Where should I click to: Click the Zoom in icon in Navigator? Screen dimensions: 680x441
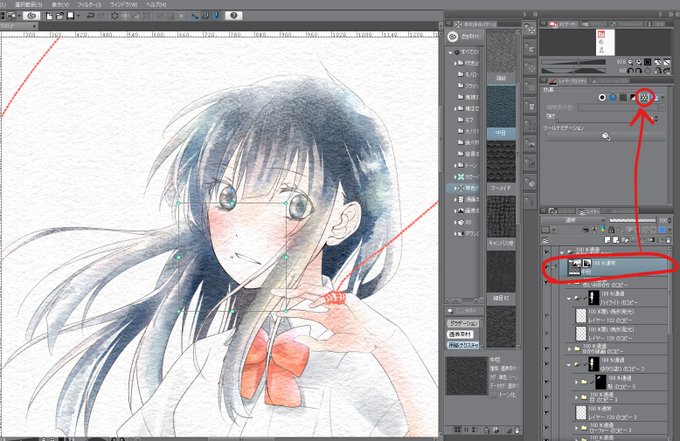[638, 62]
